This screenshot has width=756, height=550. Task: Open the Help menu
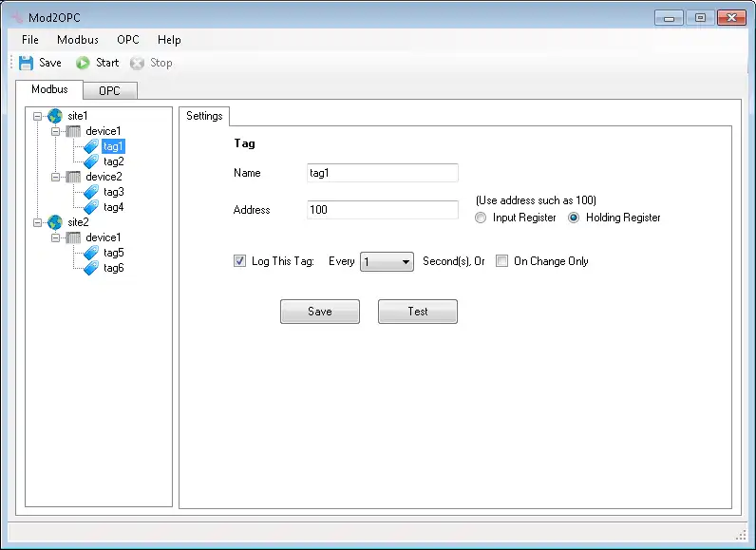point(169,40)
